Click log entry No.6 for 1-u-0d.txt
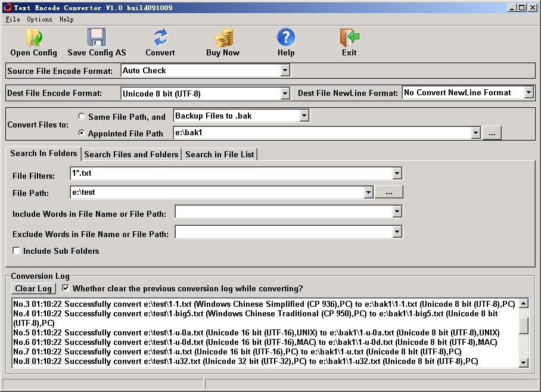The image size is (541, 392). point(255,342)
